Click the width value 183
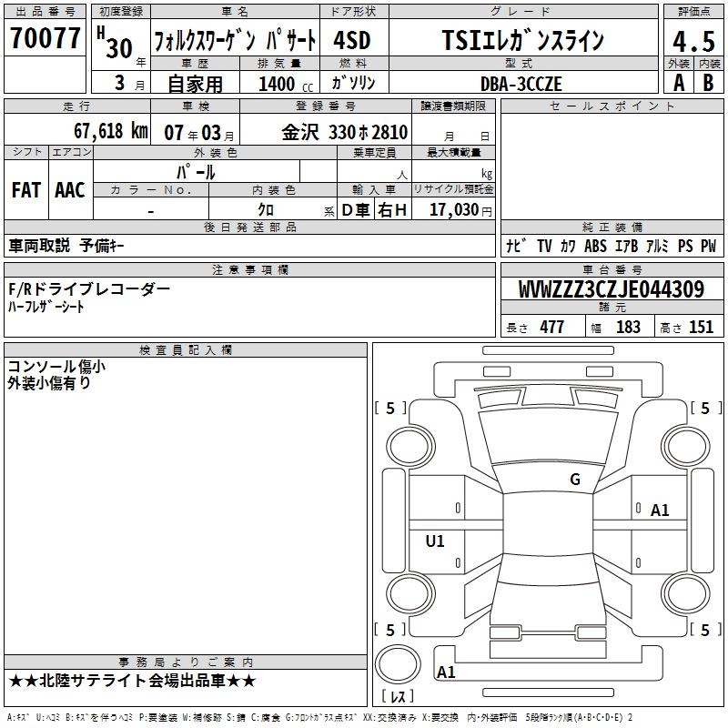 628,327
